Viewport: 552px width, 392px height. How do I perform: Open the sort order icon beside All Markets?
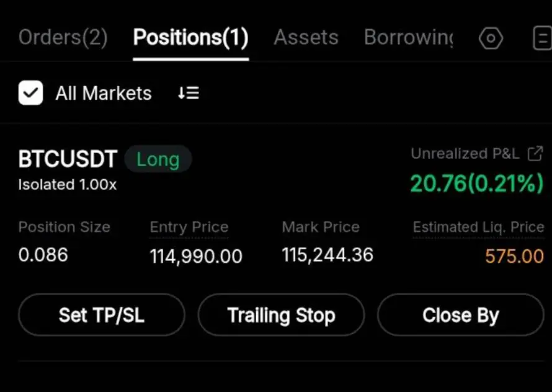tap(189, 93)
